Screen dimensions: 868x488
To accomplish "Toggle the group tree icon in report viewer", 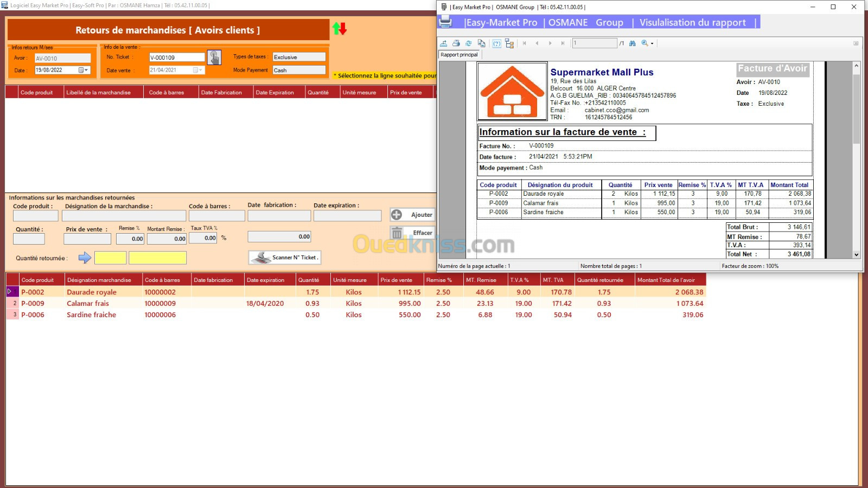I will (x=509, y=43).
